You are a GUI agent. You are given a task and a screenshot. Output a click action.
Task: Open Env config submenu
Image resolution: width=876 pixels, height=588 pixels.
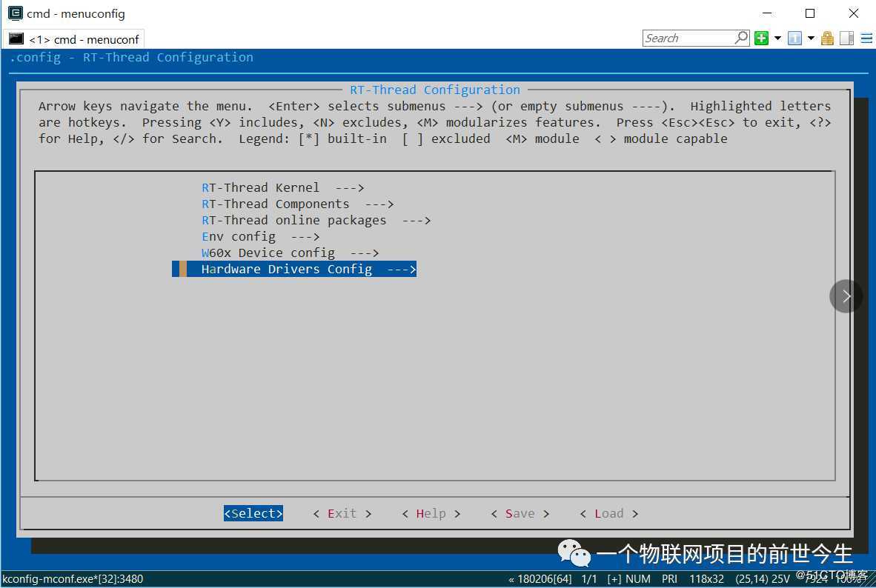[x=260, y=236]
